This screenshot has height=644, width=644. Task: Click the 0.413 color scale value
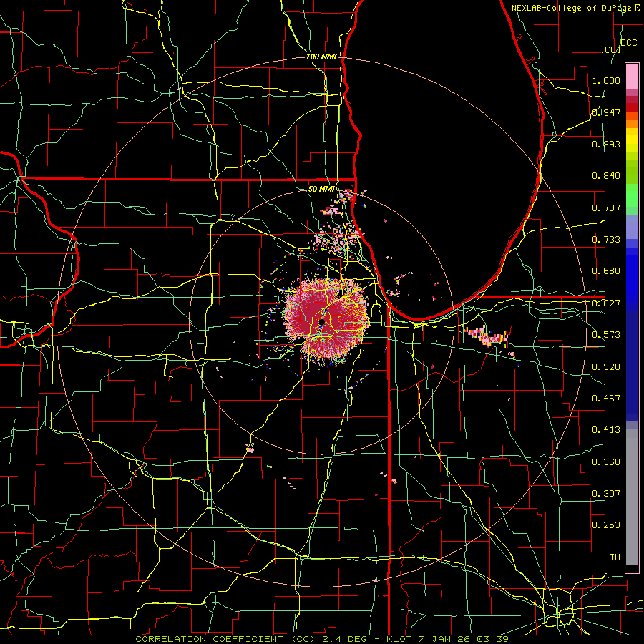click(606, 430)
